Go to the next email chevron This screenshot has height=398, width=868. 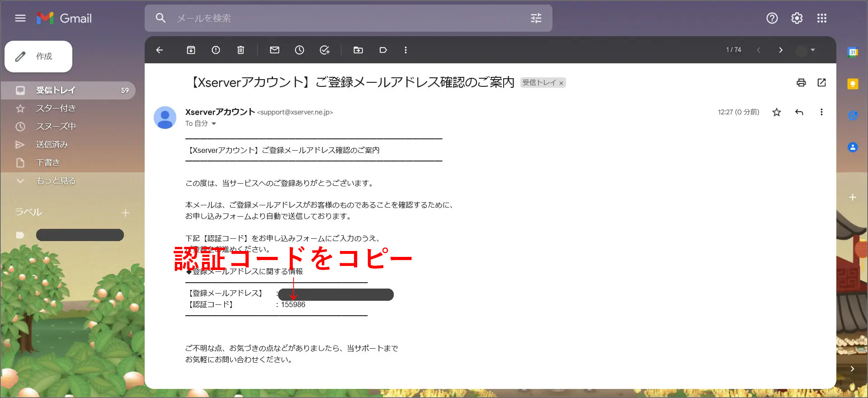(781, 50)
